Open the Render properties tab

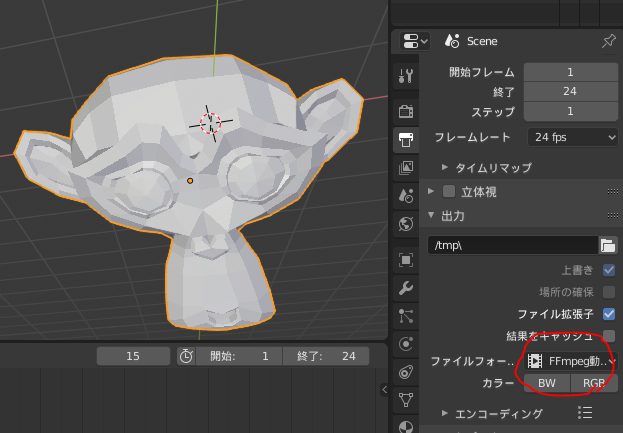click(405, 110)
